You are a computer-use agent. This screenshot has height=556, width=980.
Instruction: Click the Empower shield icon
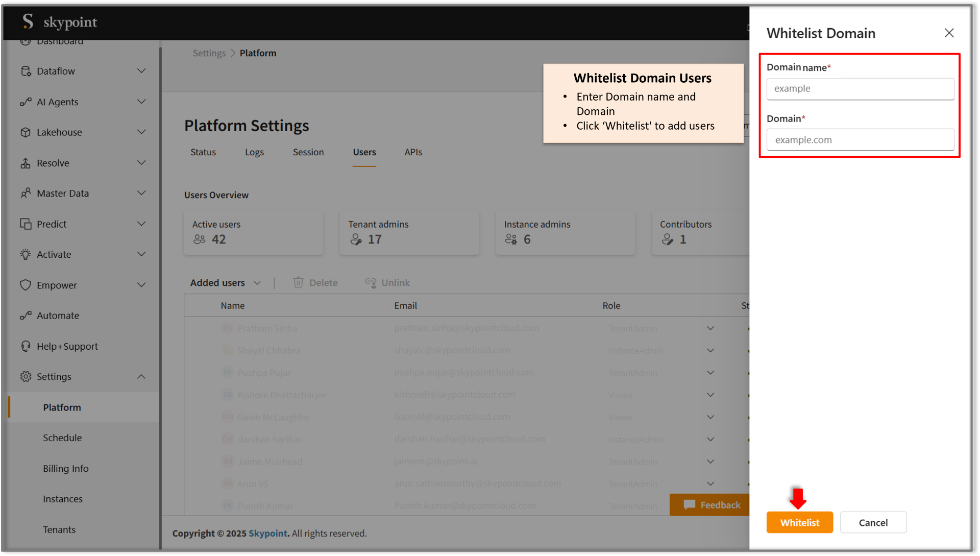click(26, 285)
